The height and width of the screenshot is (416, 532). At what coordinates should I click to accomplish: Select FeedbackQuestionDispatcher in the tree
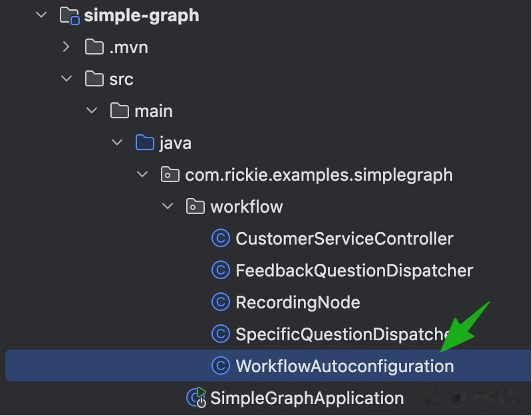coord(354,270)
